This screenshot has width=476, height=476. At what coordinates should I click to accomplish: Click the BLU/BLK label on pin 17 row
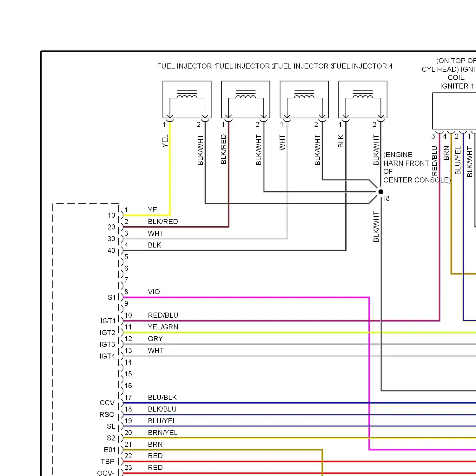[162, 397]
